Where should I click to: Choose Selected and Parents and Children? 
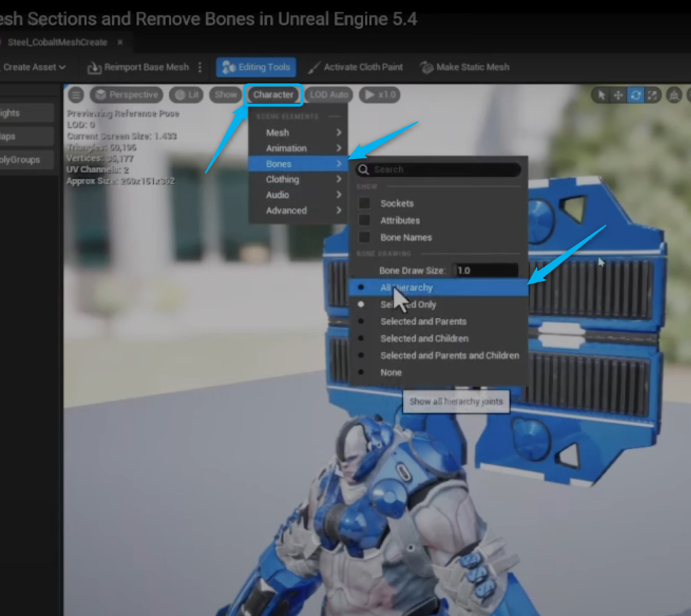pyautogui.click(x=438, y=356)
